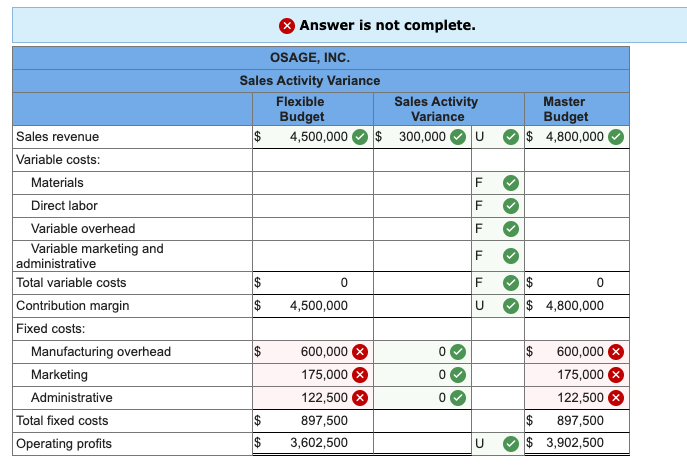Click the Flexible Budget 3,602,500 operating profits value
The width and height of the screenshot is (687, 476).
point(319,443)
